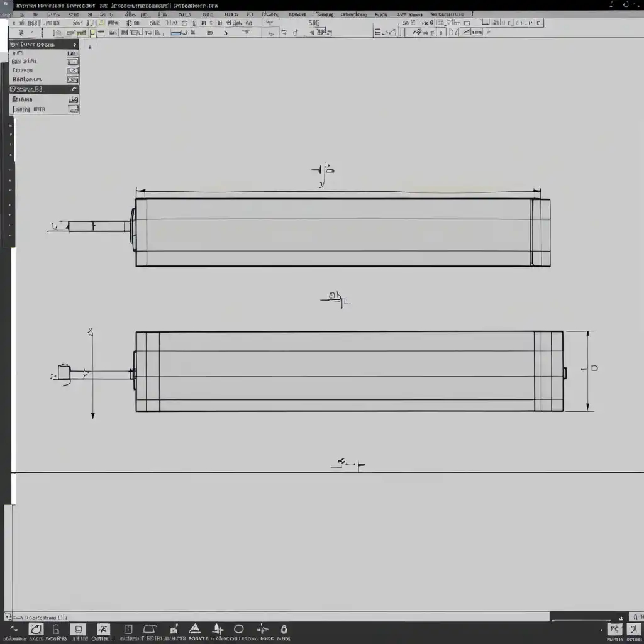Click fourth row's icon in the left panel

pyautogui.click(x=73, y=80)
